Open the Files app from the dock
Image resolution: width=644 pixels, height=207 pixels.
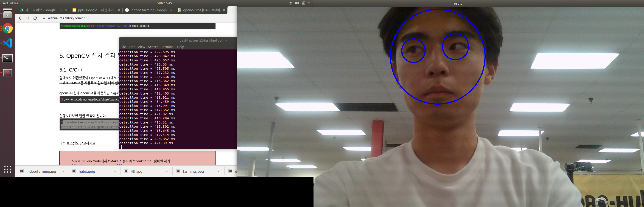pos(8,14)
